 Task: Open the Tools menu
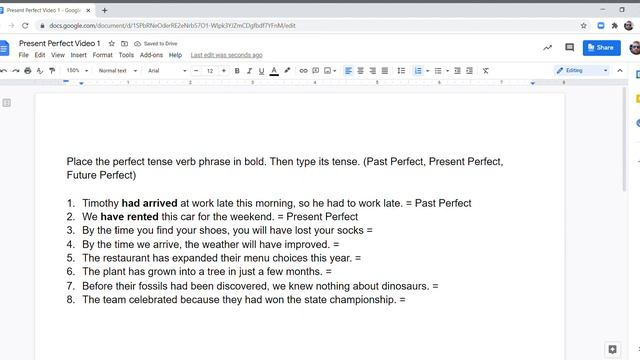126,55
